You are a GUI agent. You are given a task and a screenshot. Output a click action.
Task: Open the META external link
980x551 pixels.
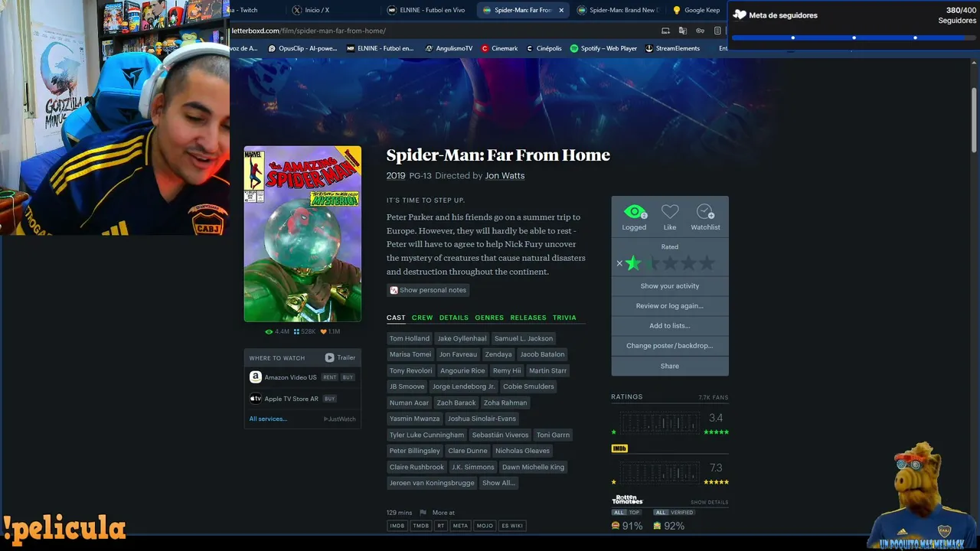pos(460,526)
